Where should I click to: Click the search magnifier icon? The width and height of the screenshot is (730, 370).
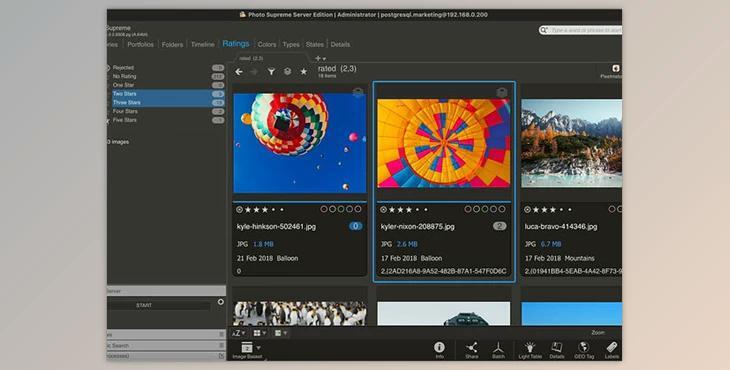click(544, 30)
